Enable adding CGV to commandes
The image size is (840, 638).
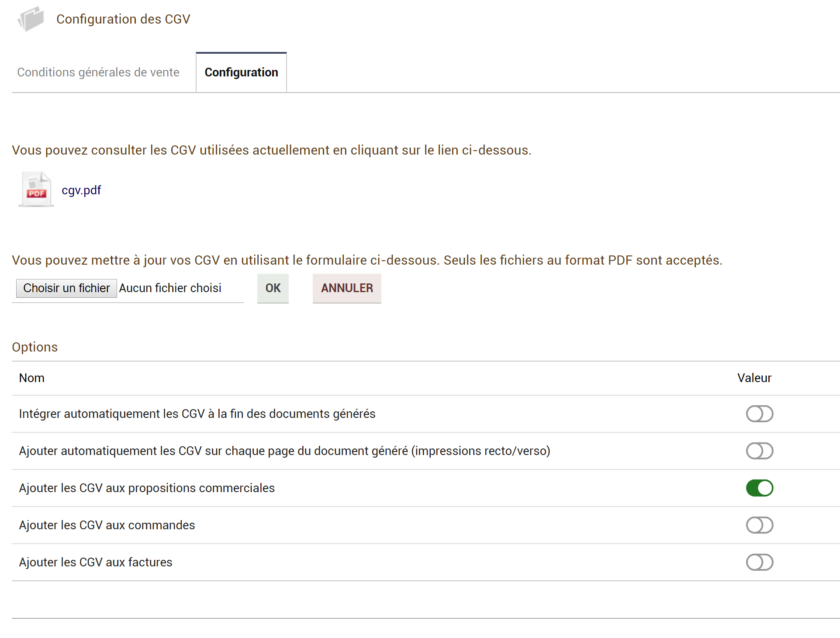tap(760, 525)
